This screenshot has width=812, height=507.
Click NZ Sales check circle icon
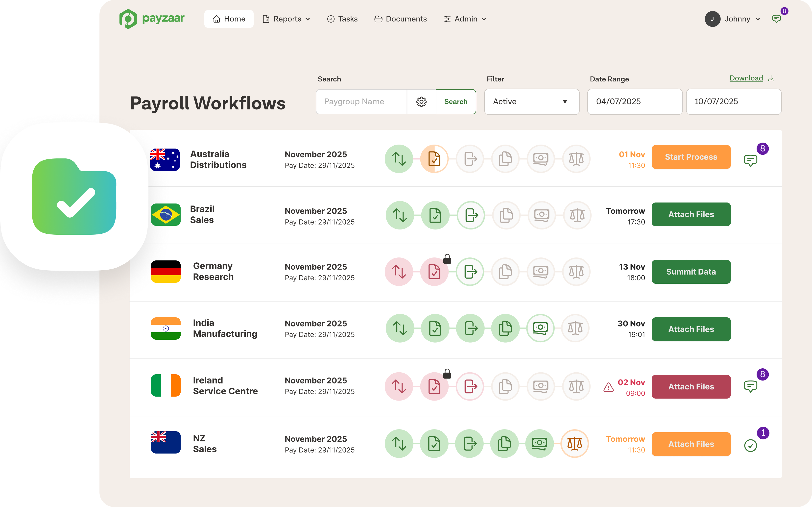coord(750,446)
